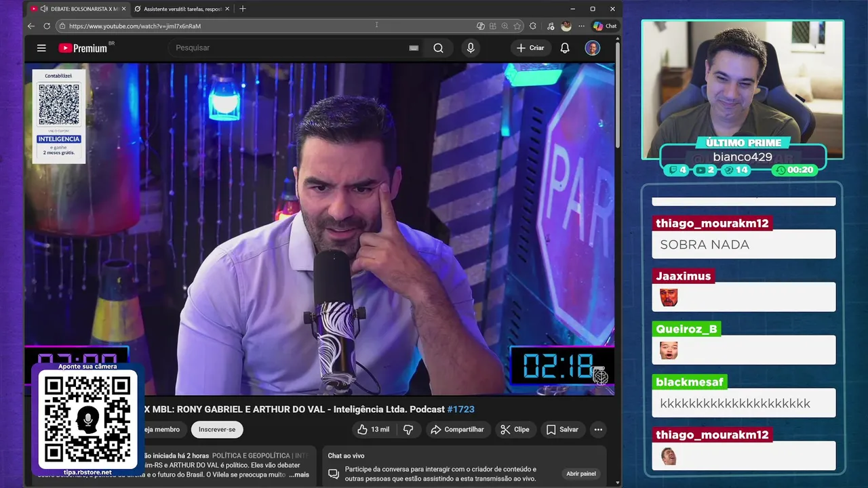Screen dimensions: 868x488
Task: Close the Assistente versátil tab
Action: 227,9
